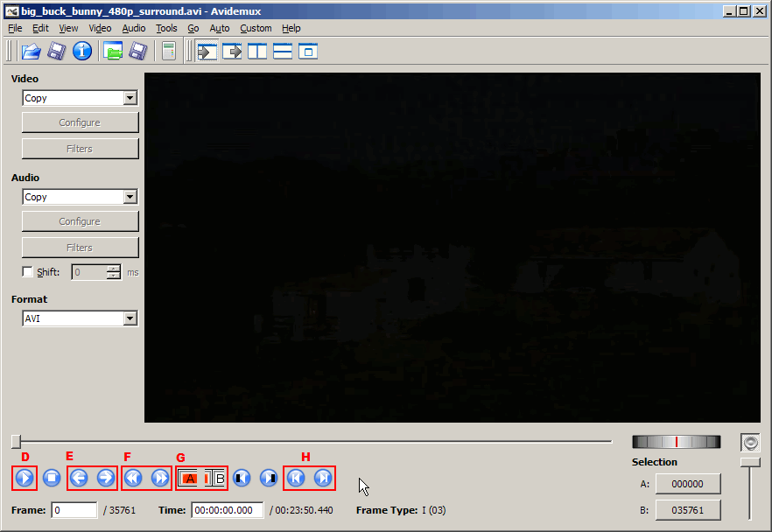
Task: Open the View menu
Action: point(68,28)
